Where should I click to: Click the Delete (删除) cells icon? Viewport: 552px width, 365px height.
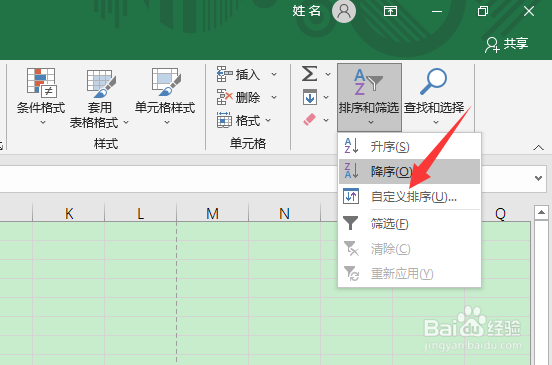[x=224, y=97]
